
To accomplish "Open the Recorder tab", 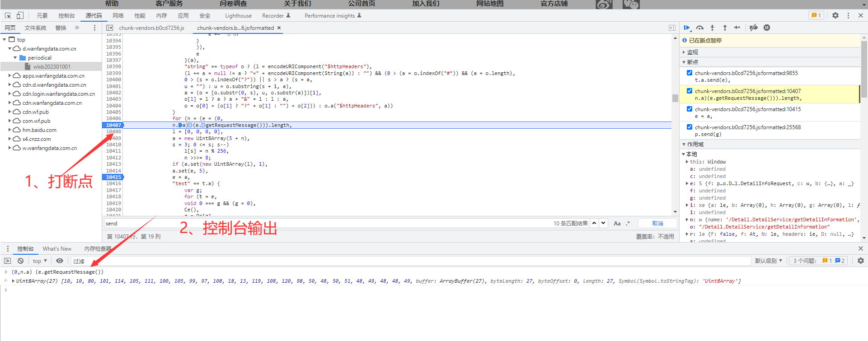I will (x=276, y=15).
